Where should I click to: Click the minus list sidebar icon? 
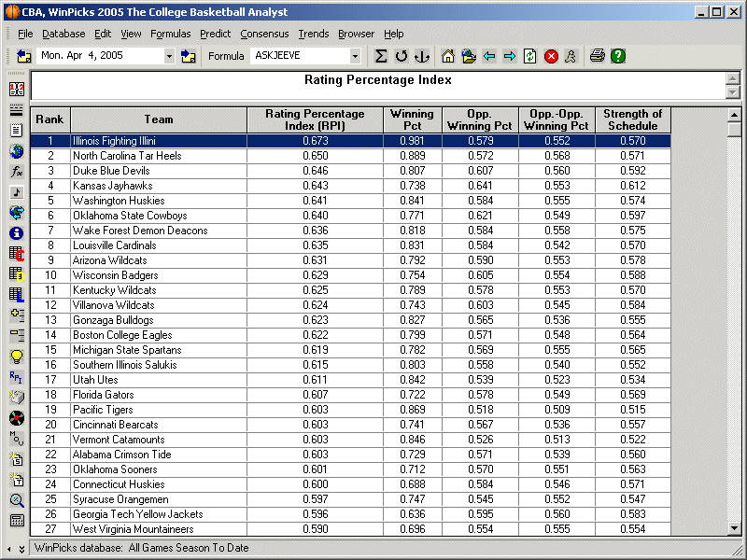point(17,335)
